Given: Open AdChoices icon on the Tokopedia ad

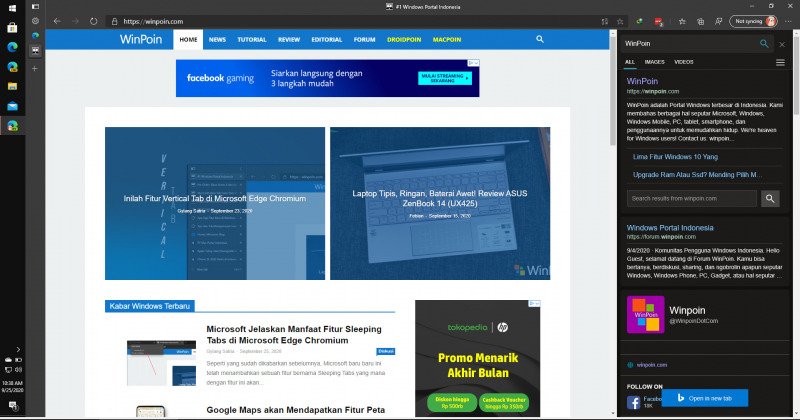Looking at the screenshot, I should coord(534,303).
